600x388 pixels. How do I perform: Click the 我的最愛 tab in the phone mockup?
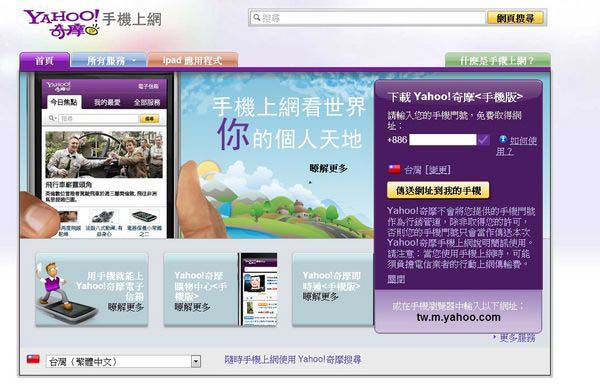(107, 103)
